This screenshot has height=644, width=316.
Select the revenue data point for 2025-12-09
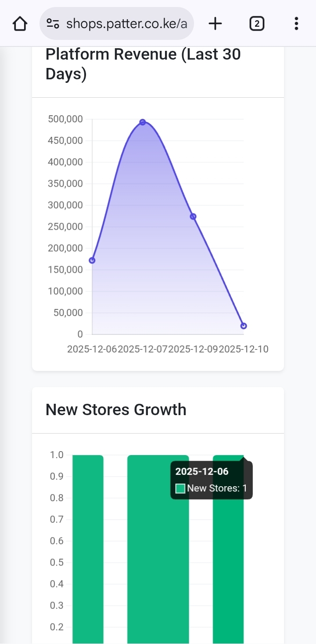[x=193, y=217]
